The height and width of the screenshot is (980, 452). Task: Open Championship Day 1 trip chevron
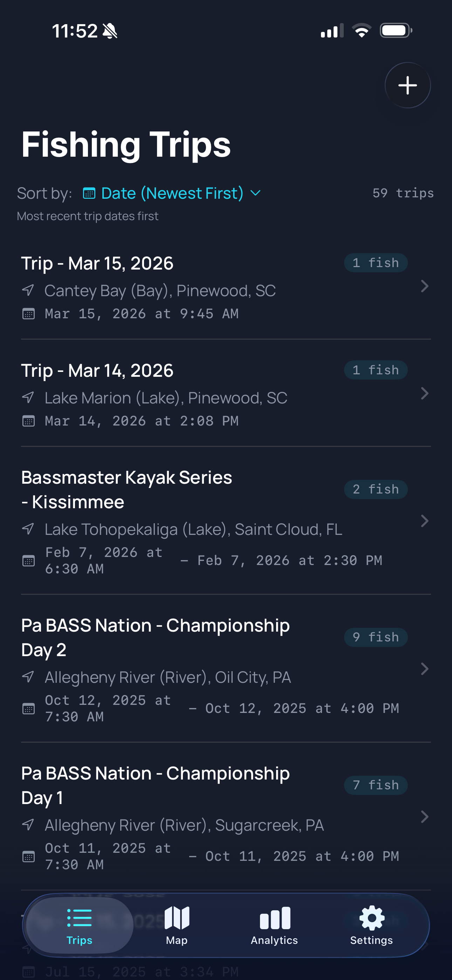(425, 817)
